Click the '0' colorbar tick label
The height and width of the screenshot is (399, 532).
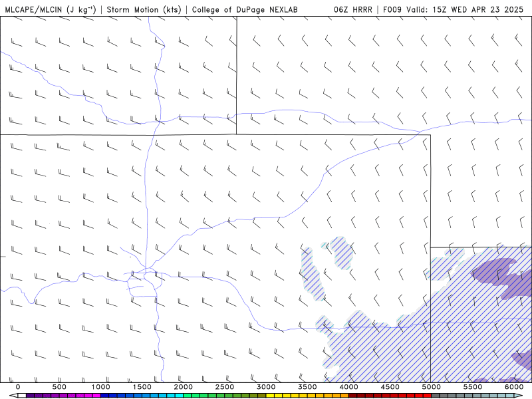coord(18,387)
